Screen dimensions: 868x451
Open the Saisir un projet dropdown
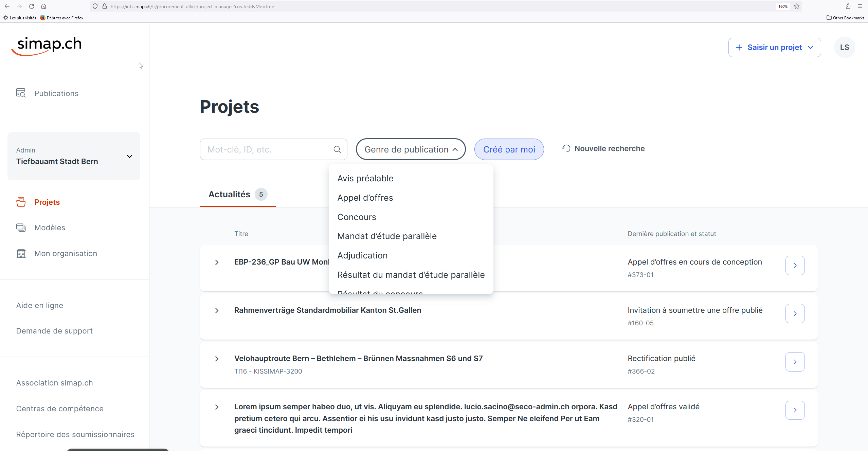tap(774, 47)
